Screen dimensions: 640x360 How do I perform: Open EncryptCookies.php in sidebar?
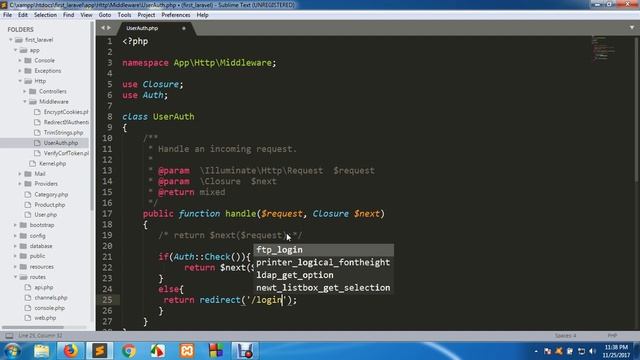(x=65, y=112)
